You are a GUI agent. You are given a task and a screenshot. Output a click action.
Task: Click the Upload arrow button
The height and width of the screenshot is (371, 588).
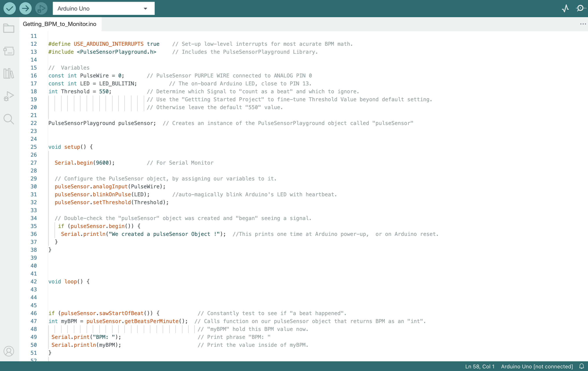coord(25,9)
